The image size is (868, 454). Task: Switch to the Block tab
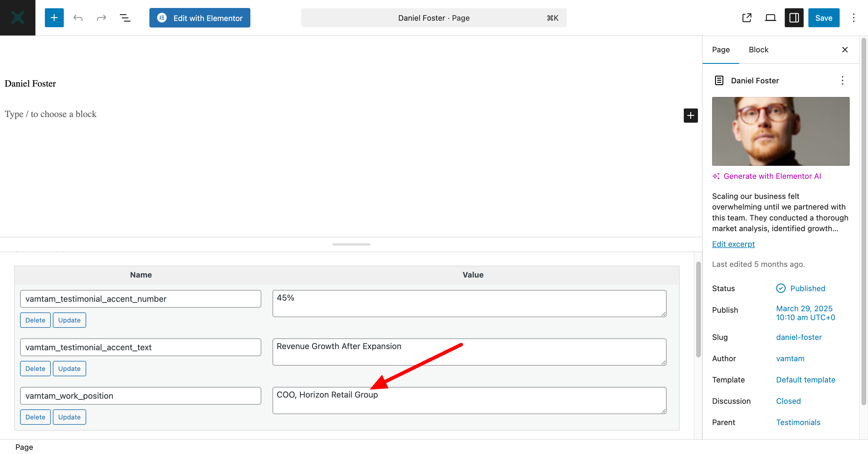coord(758,50)
